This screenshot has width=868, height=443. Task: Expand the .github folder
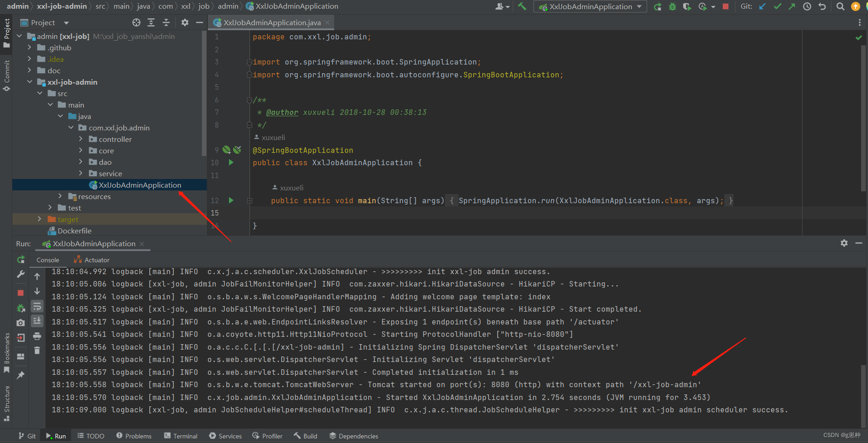tap(29, 47)
